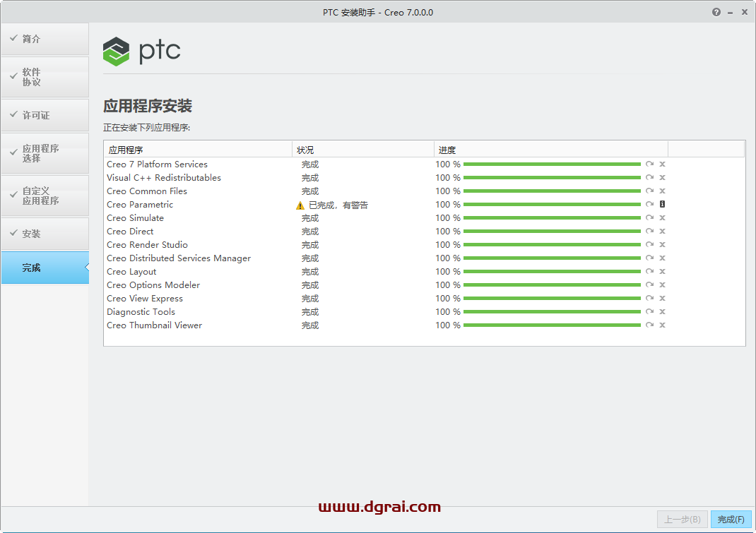Viewport: 756px width, 533px height.
Task: Select the Creo Layout row name
Action: [131, 272]
